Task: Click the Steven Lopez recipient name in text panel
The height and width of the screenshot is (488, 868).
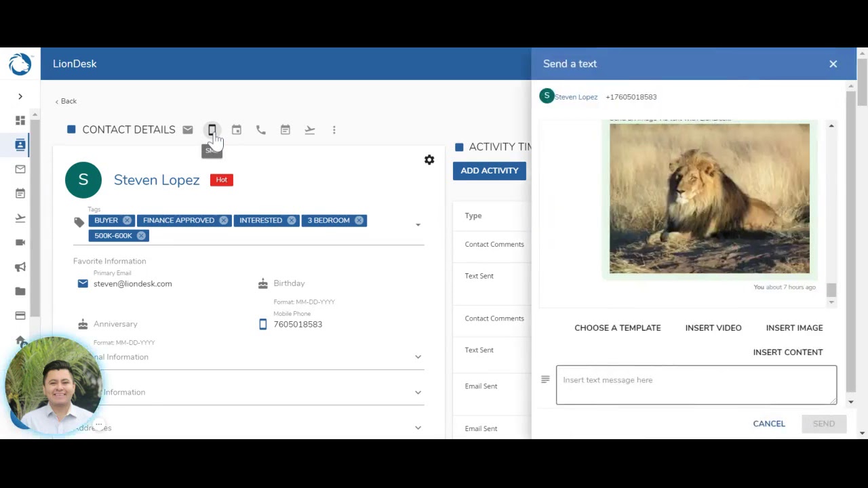Action: coord(576,97)
